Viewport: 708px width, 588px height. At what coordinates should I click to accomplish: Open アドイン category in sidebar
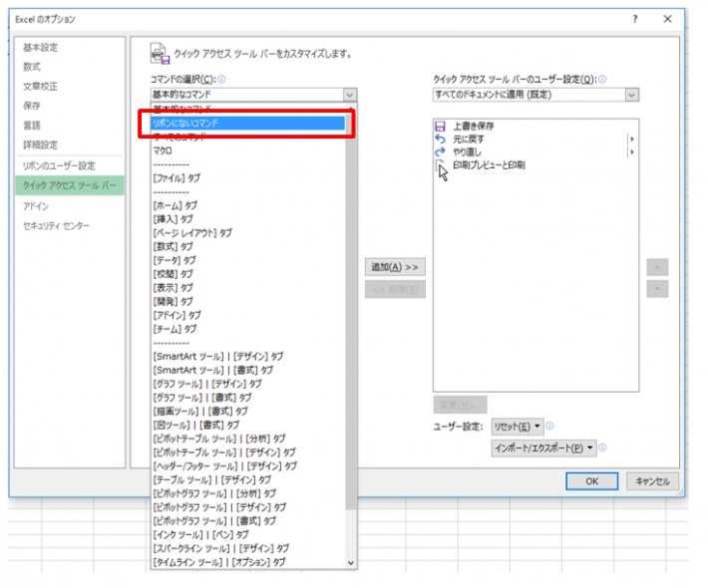[36, 206]
